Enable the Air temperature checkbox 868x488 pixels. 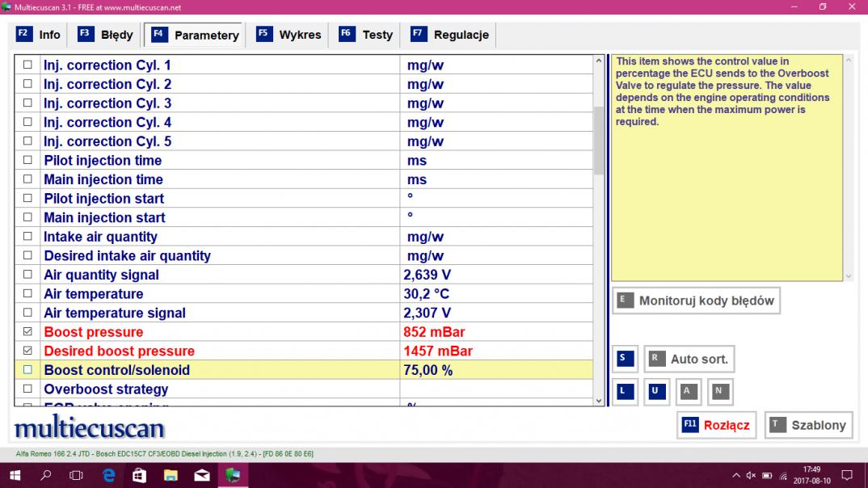click(x=28, y=294)
